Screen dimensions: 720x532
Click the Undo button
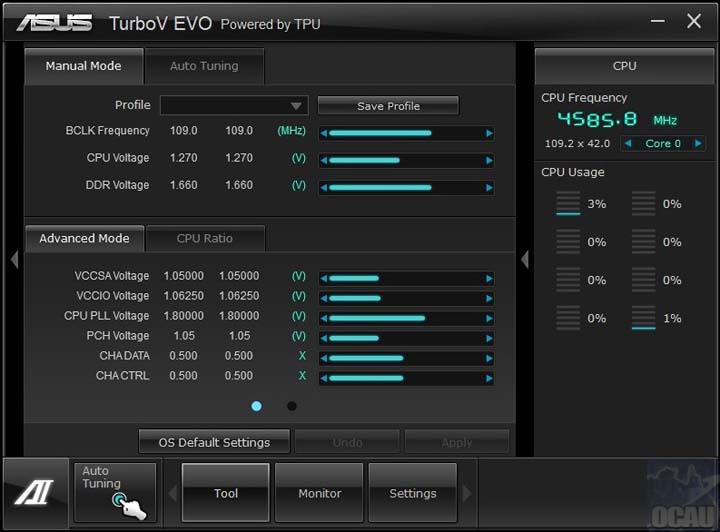(347, 442)
